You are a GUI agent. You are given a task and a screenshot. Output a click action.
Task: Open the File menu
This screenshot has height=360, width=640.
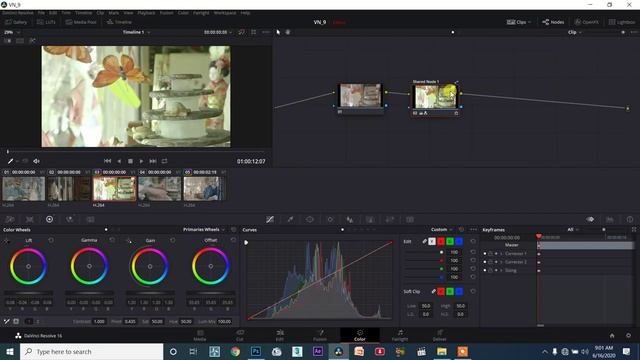(41, 13)
